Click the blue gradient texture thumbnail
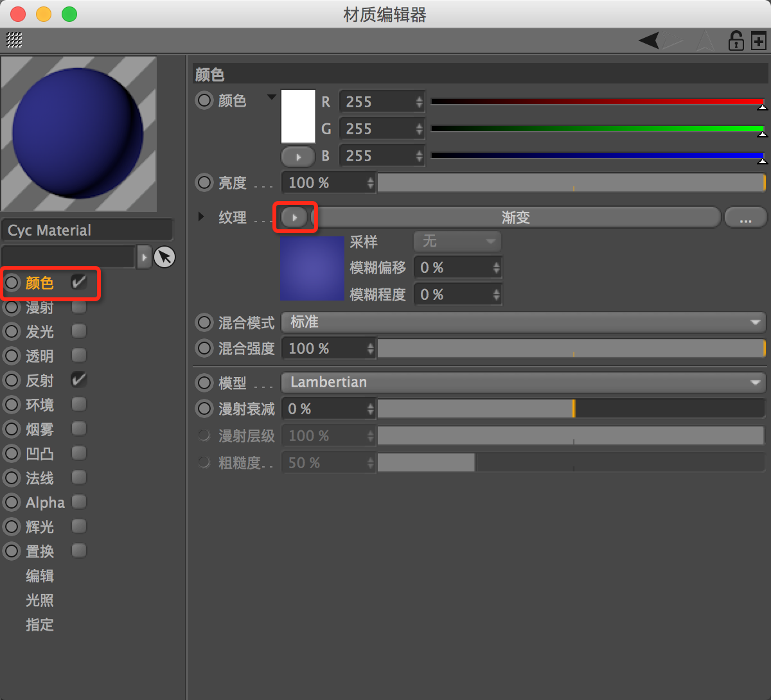The height and width of the screenshot is (700, 771). pyautogui.click(x=312, y=268)
